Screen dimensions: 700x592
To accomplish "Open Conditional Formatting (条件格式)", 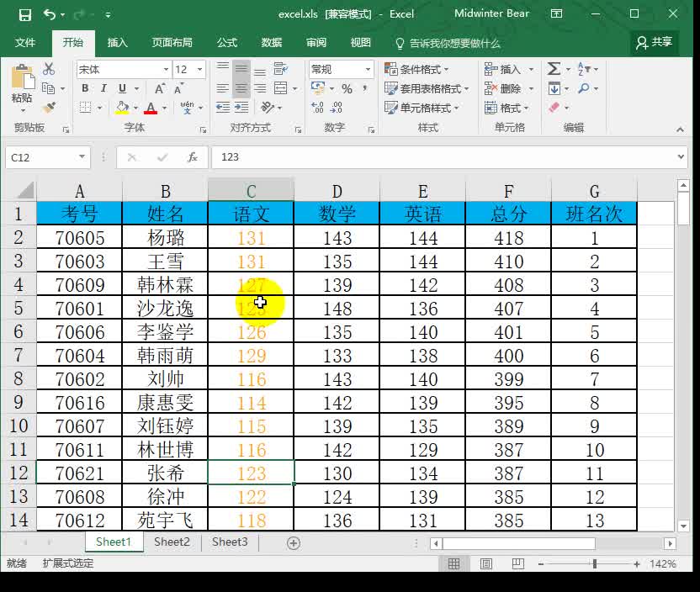I will click(418, 69).
